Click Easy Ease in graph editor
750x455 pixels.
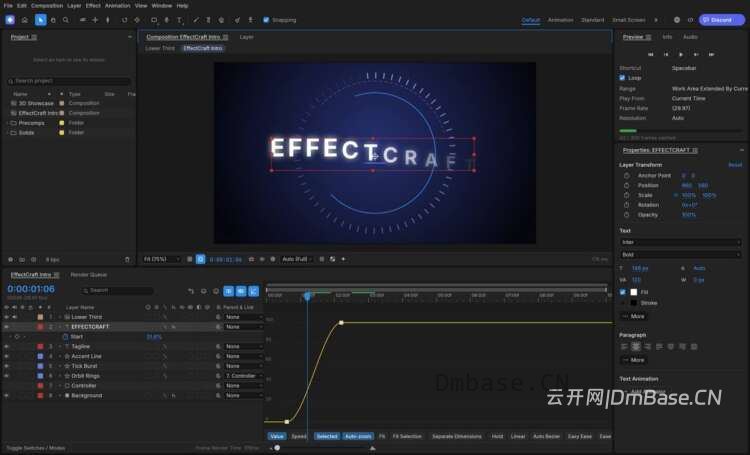(x=580, y=436)
